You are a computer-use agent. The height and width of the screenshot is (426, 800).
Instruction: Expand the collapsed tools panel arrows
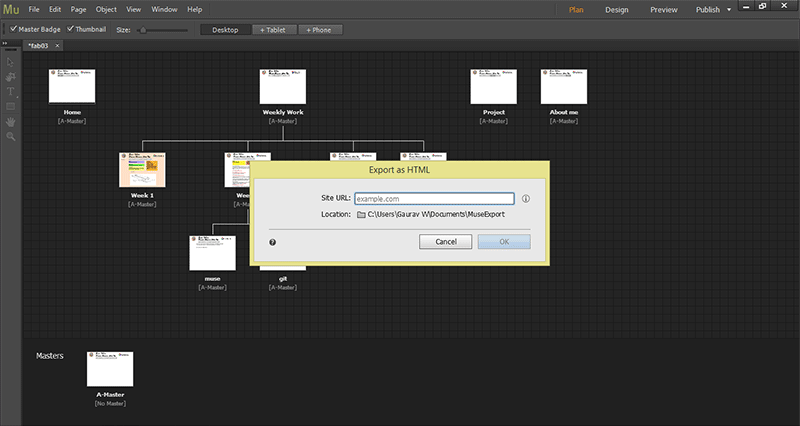tap(5, 43)
